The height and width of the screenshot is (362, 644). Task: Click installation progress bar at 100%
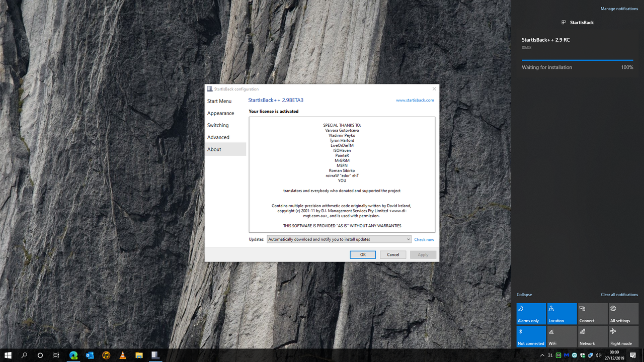click(578, 60)
